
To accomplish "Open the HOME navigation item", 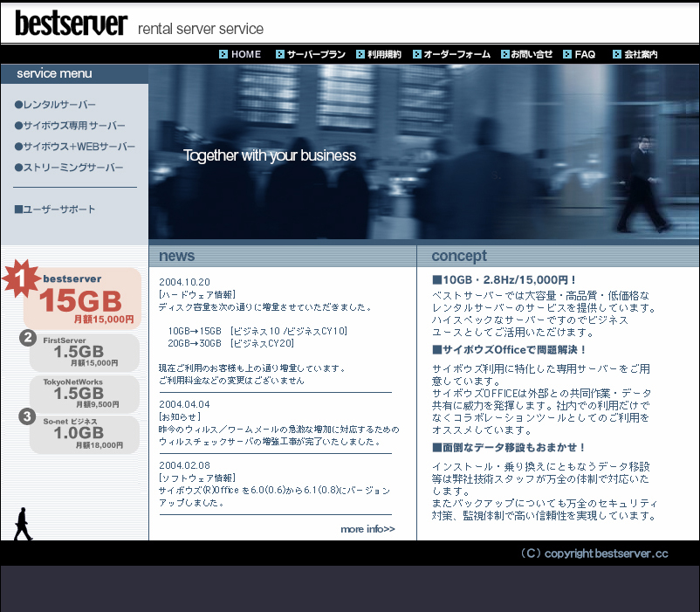I will pyautogui.click(x=245, y=54).
